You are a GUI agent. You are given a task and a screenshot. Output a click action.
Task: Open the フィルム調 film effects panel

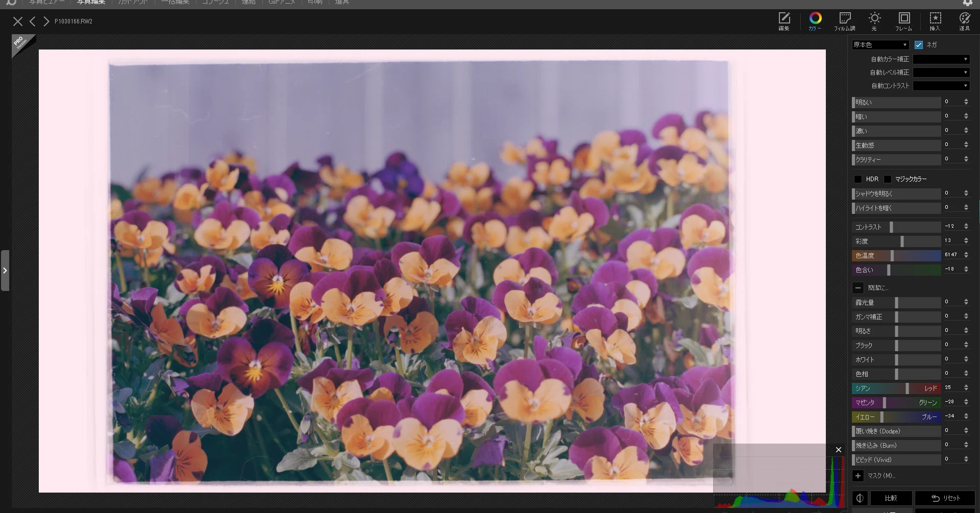click(845, 21)
